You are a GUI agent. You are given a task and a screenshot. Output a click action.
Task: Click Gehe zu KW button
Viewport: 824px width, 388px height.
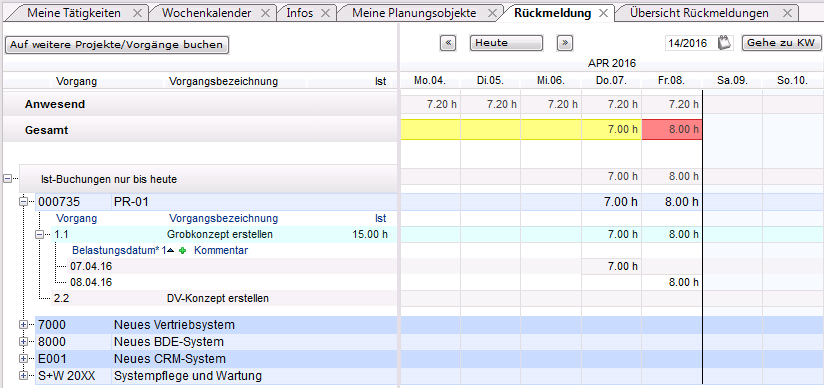click(781, 43)
